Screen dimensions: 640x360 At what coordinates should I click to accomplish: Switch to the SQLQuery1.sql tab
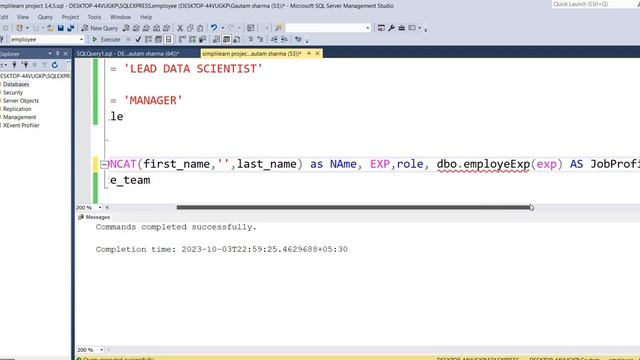point(128,53)
